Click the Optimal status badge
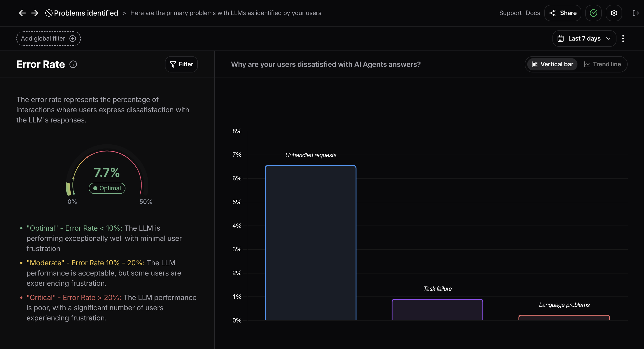 107,188
